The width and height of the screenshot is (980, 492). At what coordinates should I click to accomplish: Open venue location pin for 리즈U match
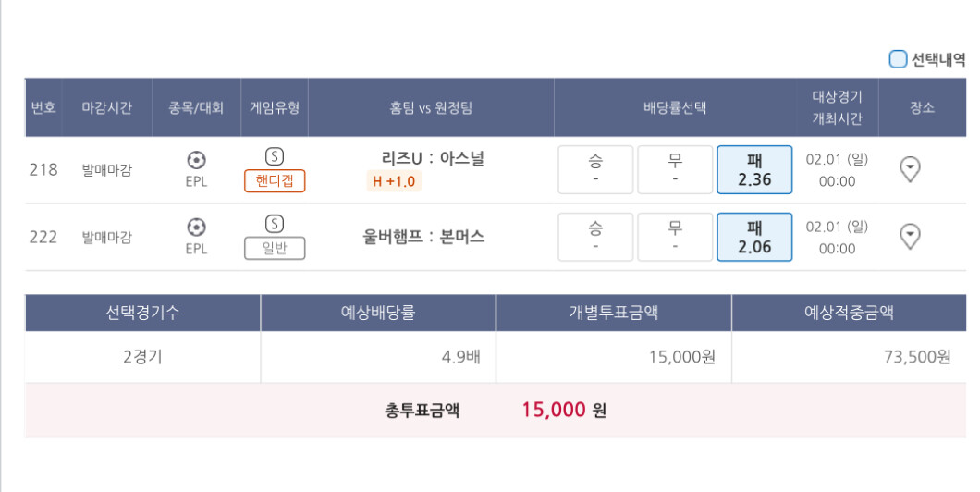[911, 169]
